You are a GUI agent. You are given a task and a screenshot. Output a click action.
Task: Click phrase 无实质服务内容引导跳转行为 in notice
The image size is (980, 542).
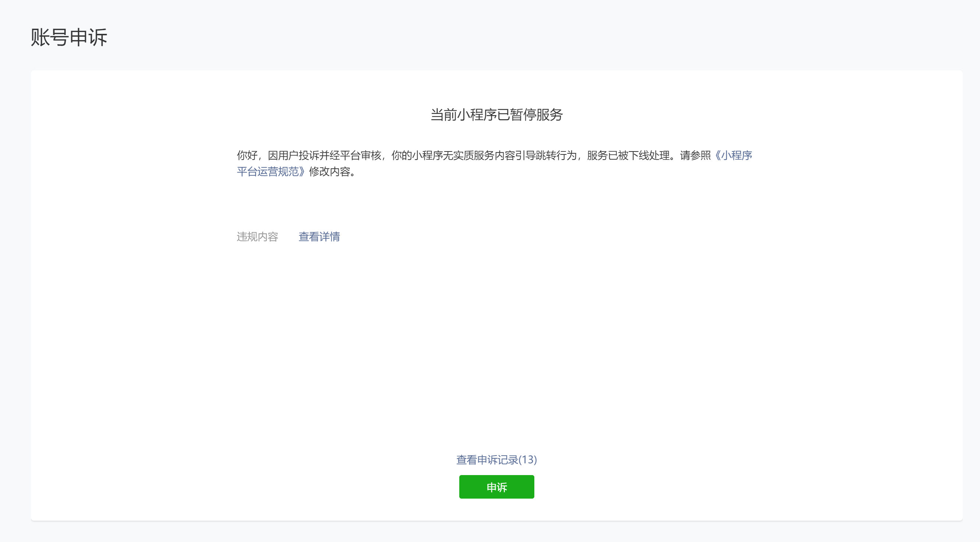pyautogui.click(x=509, y=155)
